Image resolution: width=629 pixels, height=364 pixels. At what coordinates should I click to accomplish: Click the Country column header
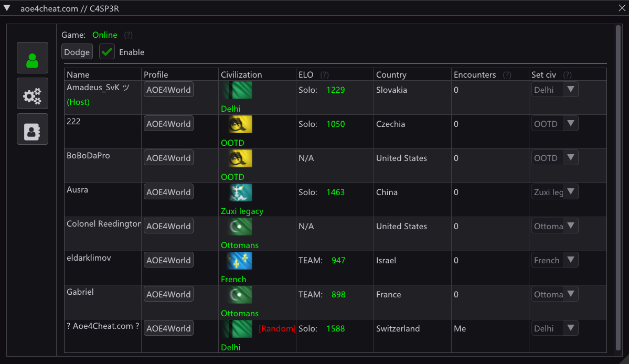click(x=391, y=74)
